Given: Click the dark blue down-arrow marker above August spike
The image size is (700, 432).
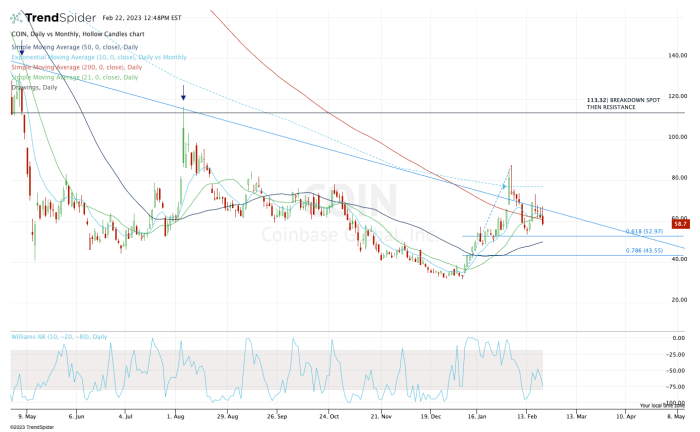Looking at the screenshot, I should coord(183,97).
